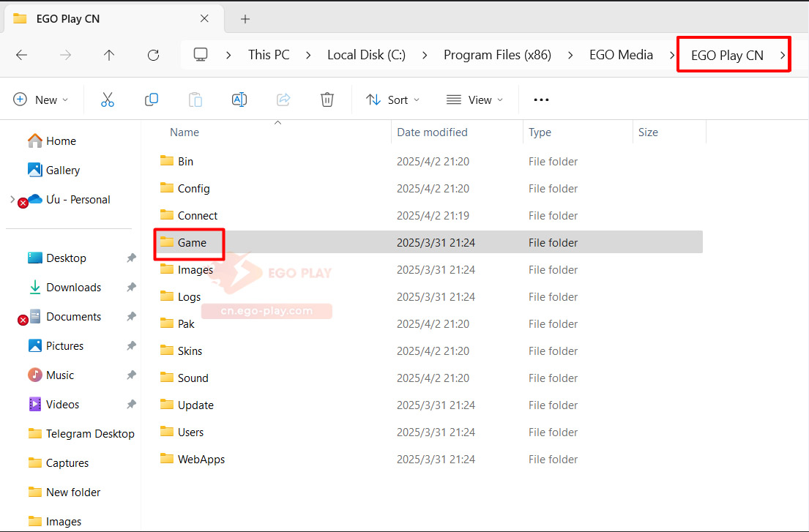The image size is (809, 532).
Task: Unpin Desktop from Quick access
Action: 132,258
